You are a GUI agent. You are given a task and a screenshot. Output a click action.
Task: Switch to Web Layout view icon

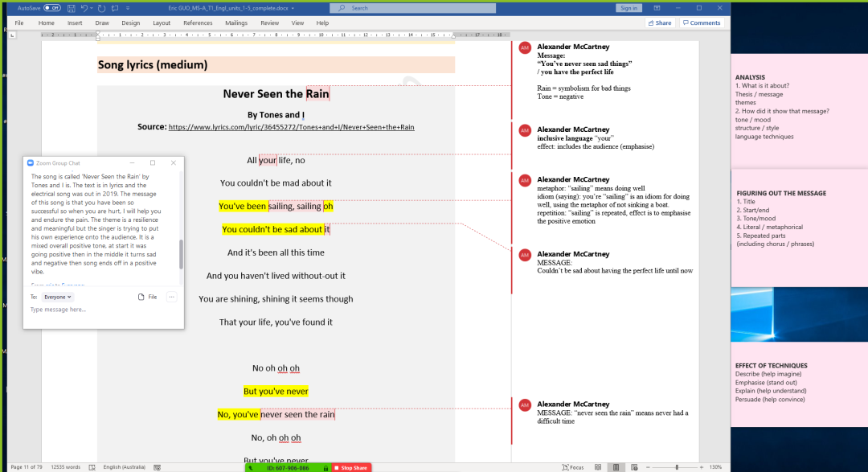(634, 467)
